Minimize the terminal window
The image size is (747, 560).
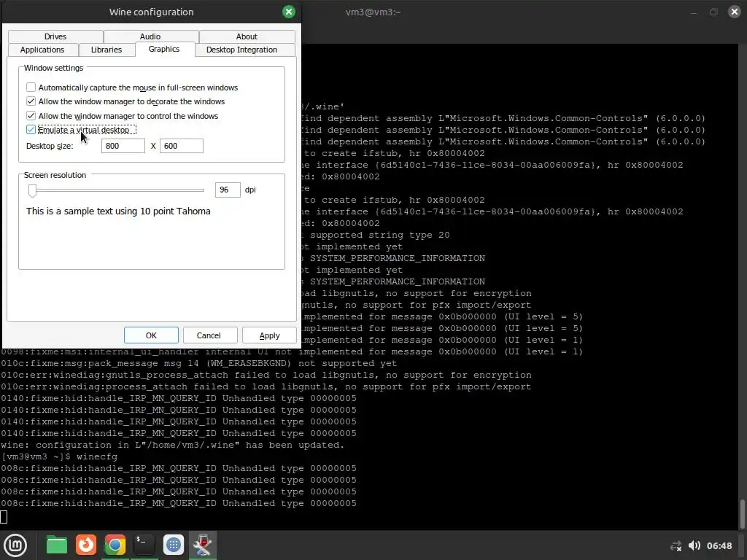(x=694, y=12)
